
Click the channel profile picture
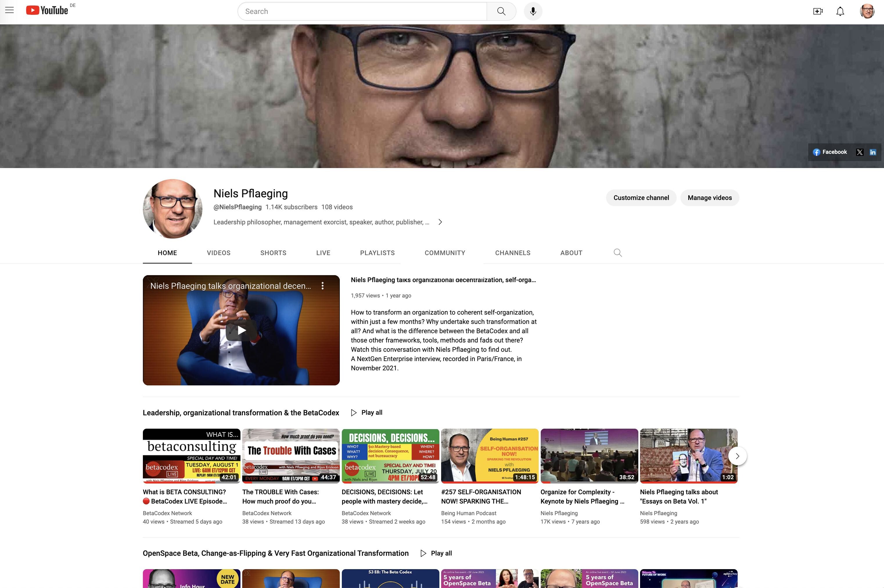(x=173, y=208)
